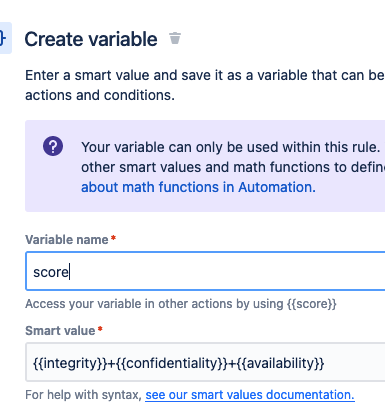Click the Smart value label
Viewport: 385px width, 402px height.
click(60, 331)
